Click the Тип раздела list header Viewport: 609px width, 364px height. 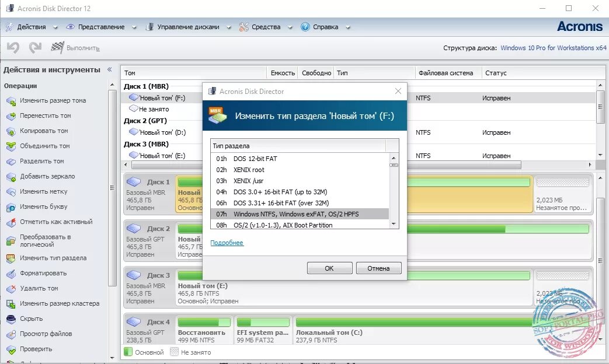click(298, 146)
